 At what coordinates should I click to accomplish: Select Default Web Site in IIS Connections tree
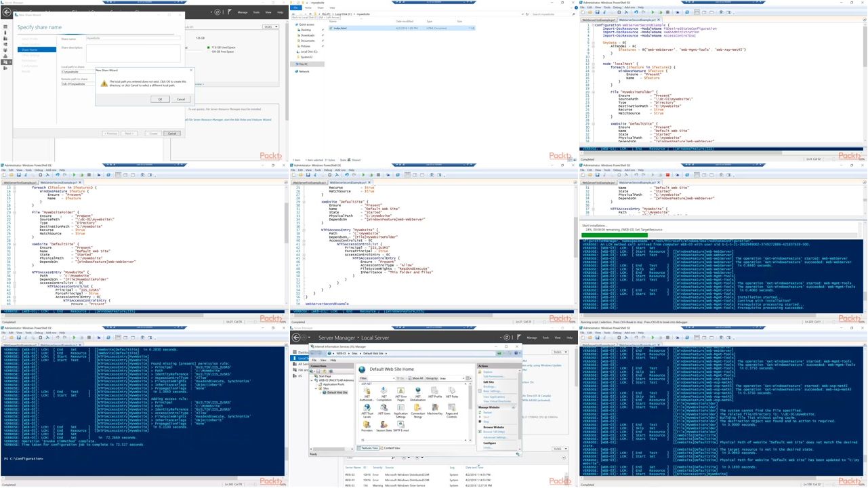(336, 392)
